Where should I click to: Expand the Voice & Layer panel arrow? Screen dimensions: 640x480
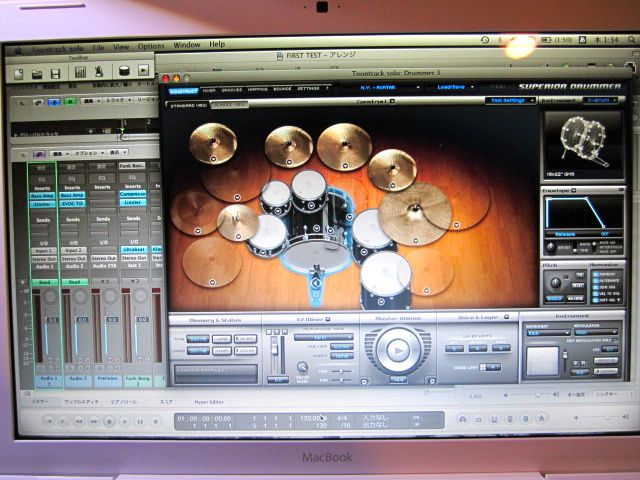506,317
